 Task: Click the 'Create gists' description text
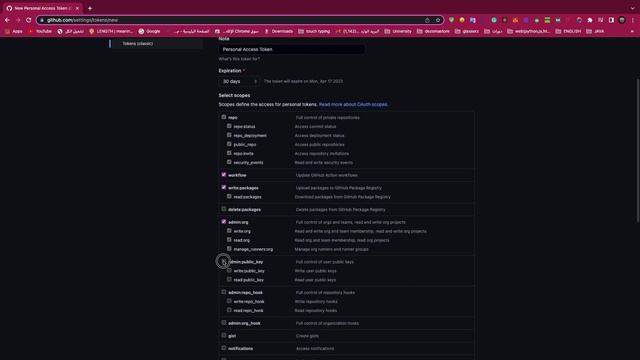click(307, 336)
